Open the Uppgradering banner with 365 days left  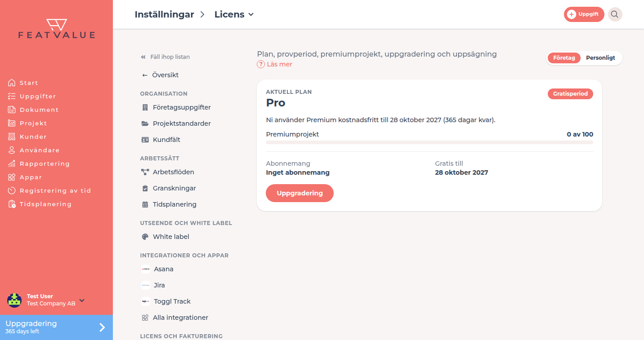(56, 327)
